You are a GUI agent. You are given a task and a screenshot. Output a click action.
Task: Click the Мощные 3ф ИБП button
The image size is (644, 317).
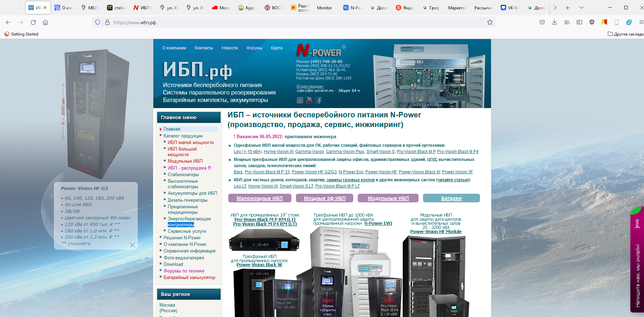point(325,198)
